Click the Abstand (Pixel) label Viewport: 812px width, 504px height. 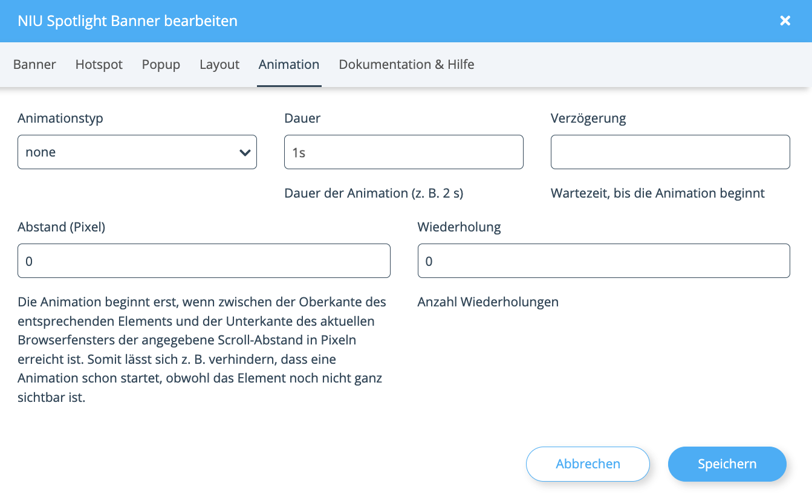point(62,227)
